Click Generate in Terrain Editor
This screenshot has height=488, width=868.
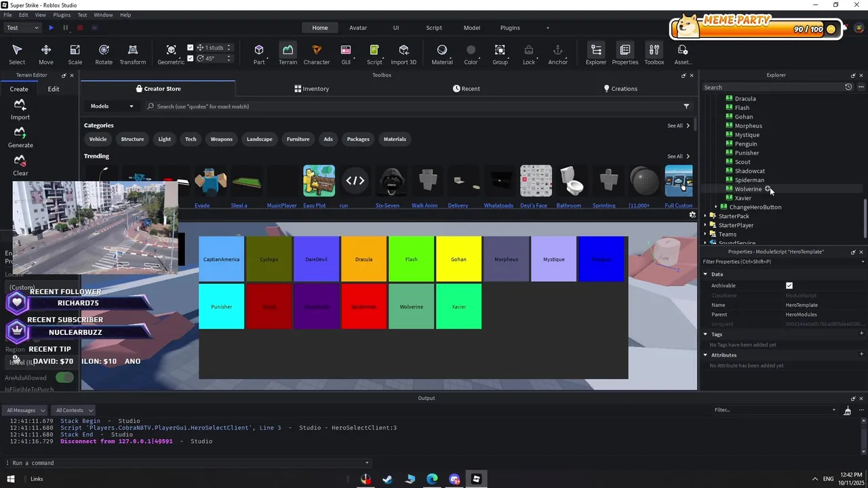point(20,137)
